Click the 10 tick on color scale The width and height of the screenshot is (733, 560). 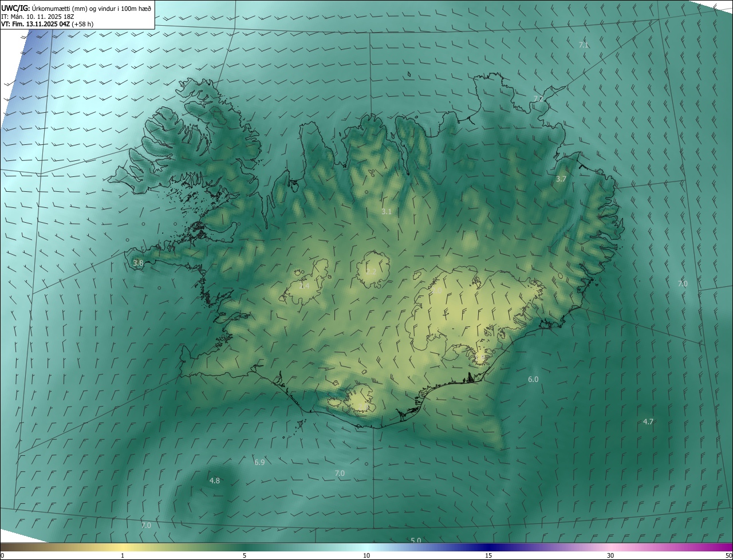tap(366, 555)
